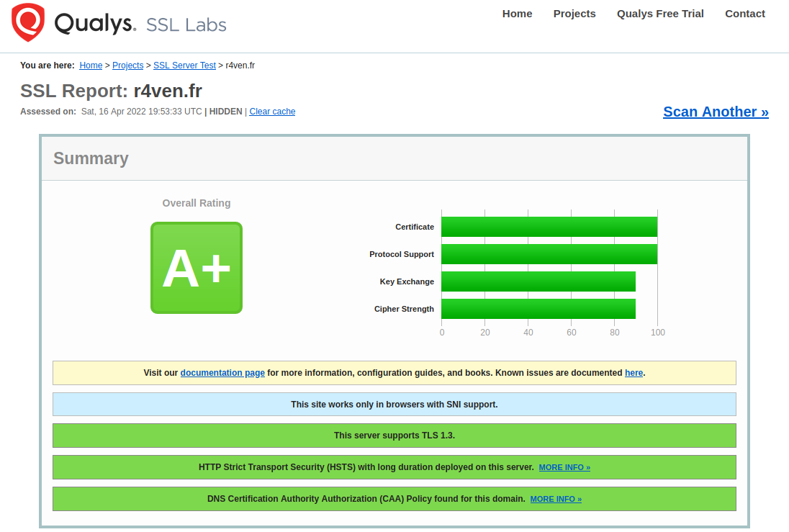Click the Scan Another link
The image size is (789, 532).
tap(716, 112)
